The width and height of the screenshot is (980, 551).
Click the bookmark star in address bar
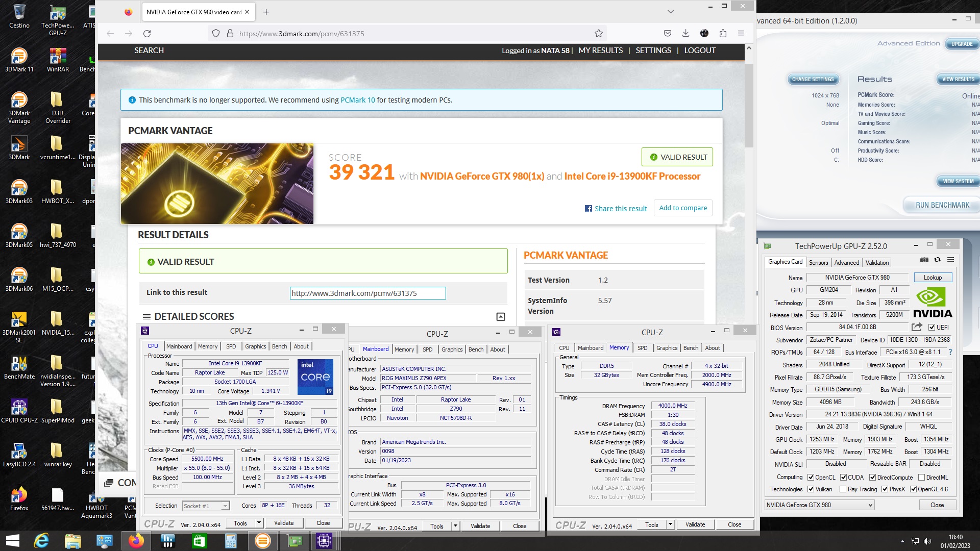[599, 34]
